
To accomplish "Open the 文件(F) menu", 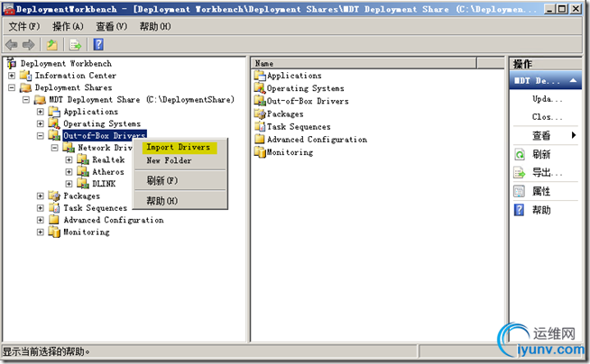I will (x=24, y=26).
